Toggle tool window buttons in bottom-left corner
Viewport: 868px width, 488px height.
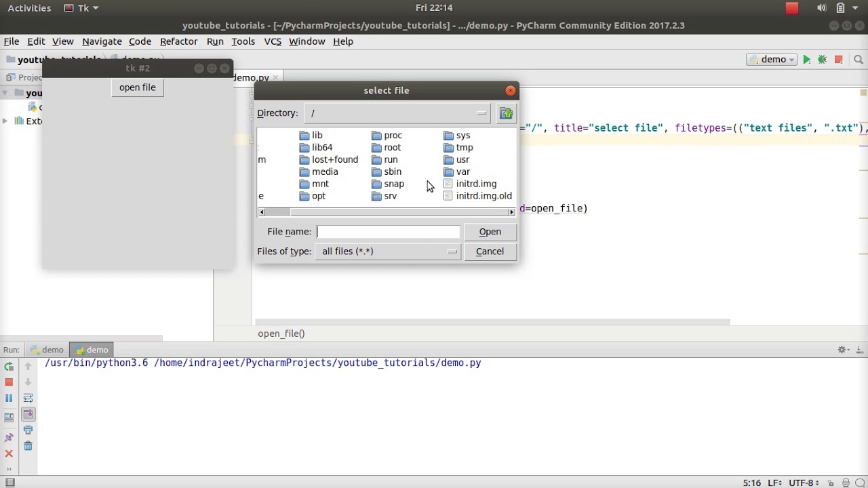point(9,483)
